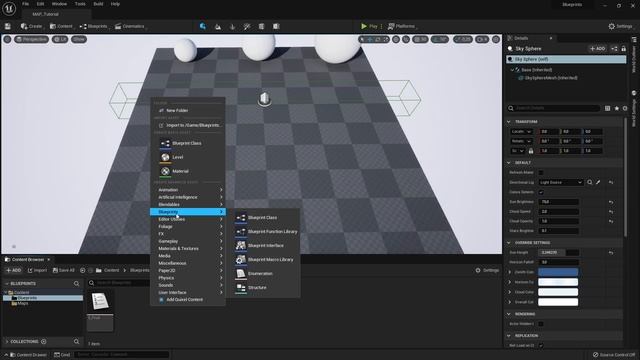Image resolution: width=640 pixels, height=360 pixels.
Task: Click the Content Browser Import button
Action: tap(37, 270)
